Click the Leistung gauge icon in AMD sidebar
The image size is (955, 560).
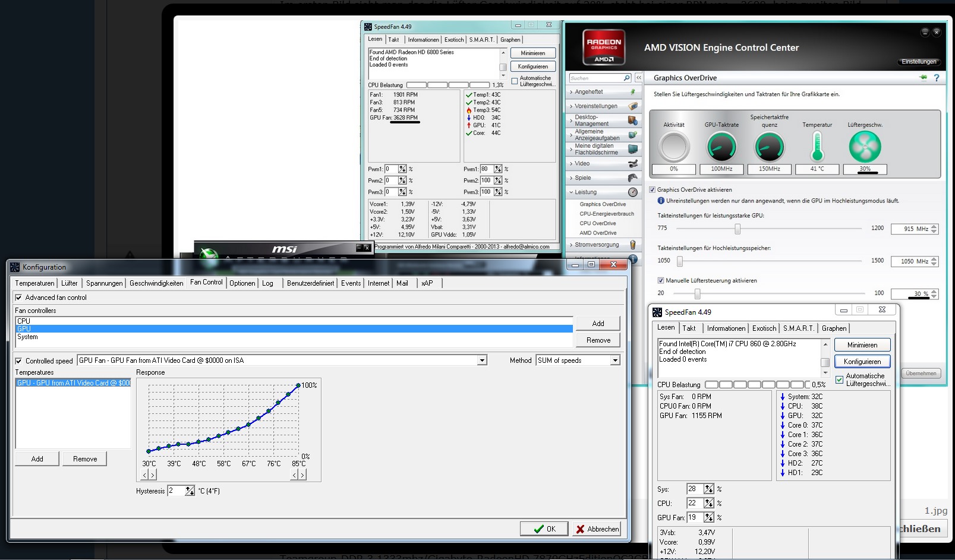(x=633, y=192)
